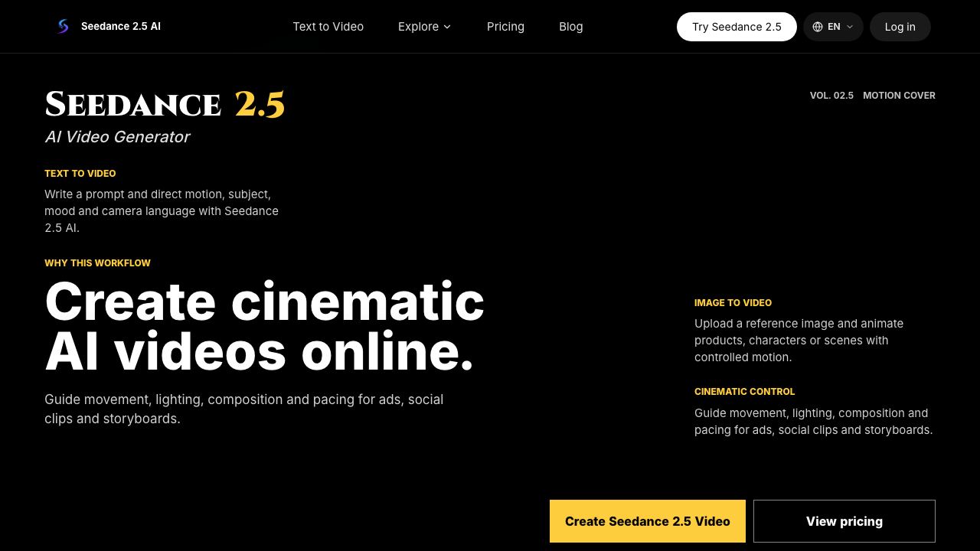Click the Create cinematic AI videos headline

coord(264,326)
